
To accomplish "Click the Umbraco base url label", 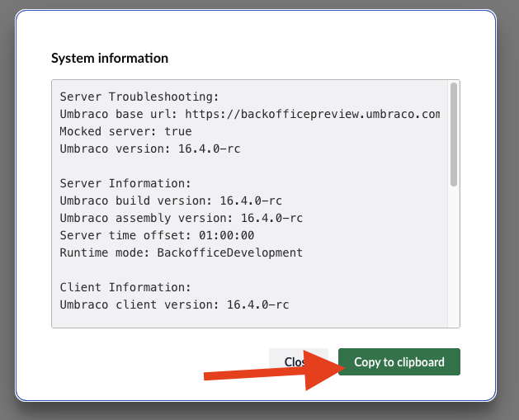I will (x=118, y=114).
